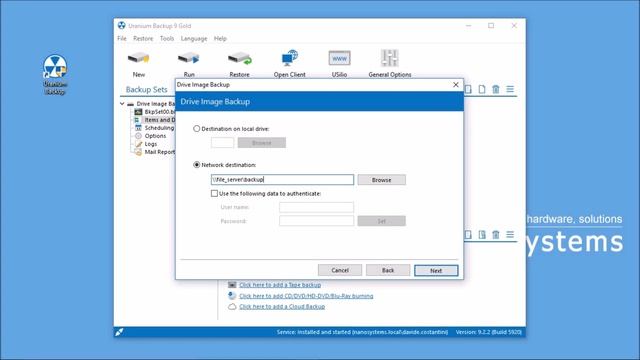Viewport: 640px width, 360px height.
Task: Close the Drive Image Backup dialog
Action: click(456, 84)
